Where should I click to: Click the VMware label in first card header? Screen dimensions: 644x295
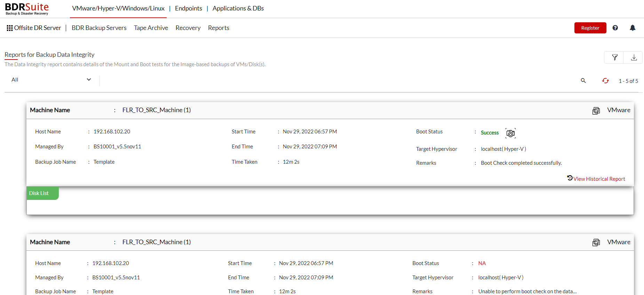pyautogui.click(x=619, y=110)
